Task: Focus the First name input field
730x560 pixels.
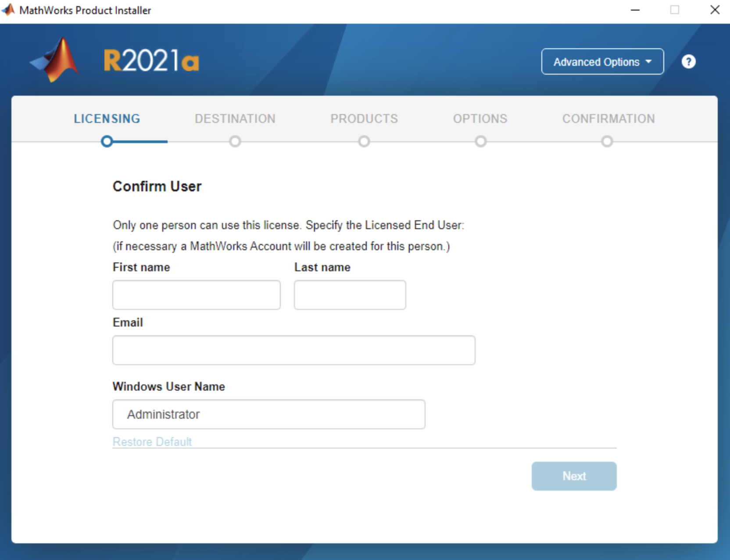Action: click(x=197, y=295)
